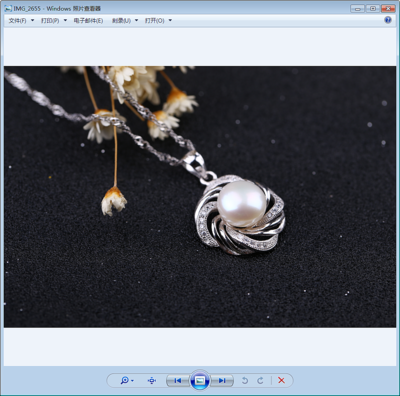Click the pearl pendant photo
This screenshot has width=400, height=396.
pyautogui.click(x=200, y=197)
